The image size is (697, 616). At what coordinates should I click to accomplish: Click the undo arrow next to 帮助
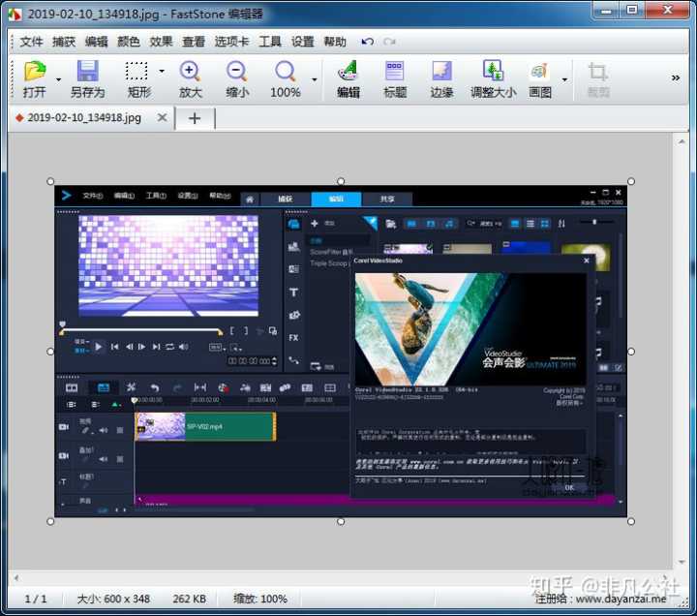click(x=367, y=42)
